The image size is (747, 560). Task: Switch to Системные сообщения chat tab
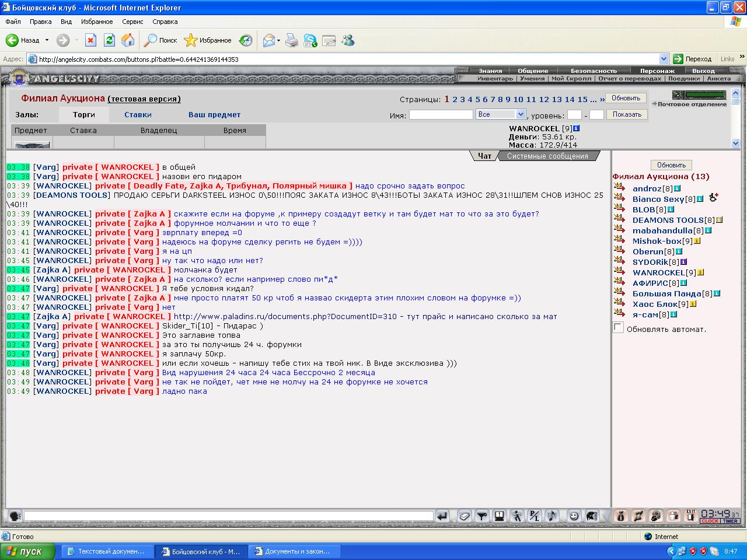click(x=547, y=156)
